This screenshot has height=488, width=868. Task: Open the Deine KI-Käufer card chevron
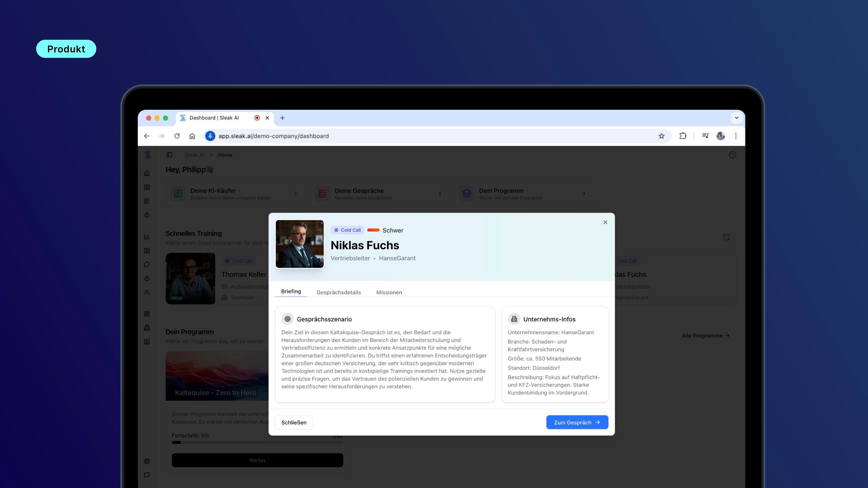pos(296,194)
